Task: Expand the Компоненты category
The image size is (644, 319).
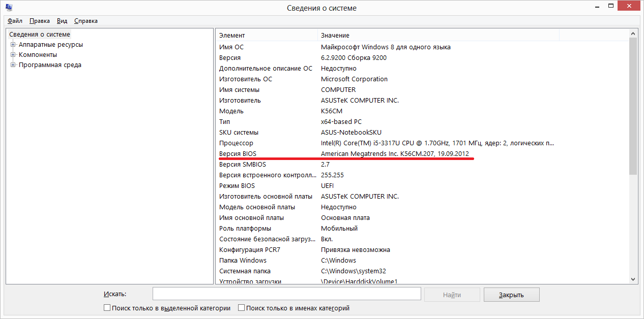Action: [12, 54]
